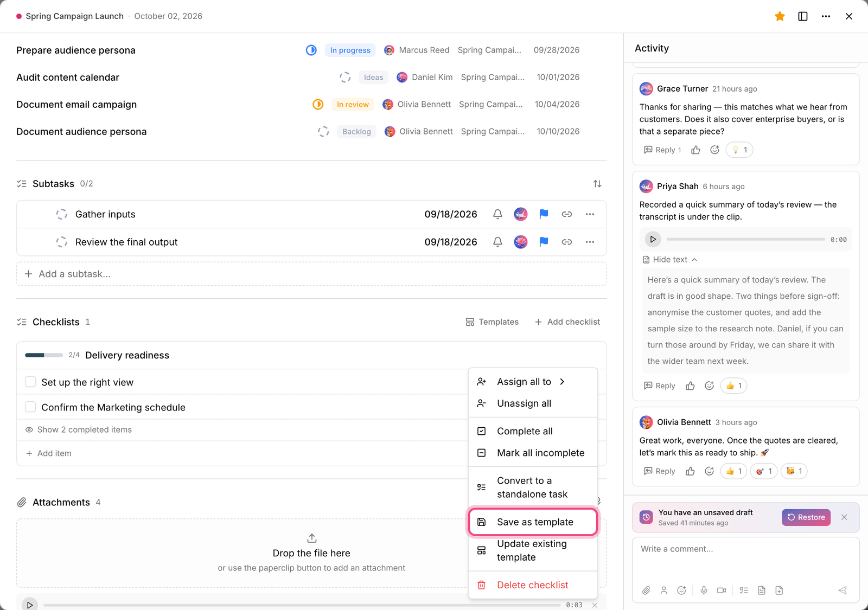Viewport: 868px width, 610px height.
Task: Click the mention person icon in comment box
Action: tap(664, 590)
